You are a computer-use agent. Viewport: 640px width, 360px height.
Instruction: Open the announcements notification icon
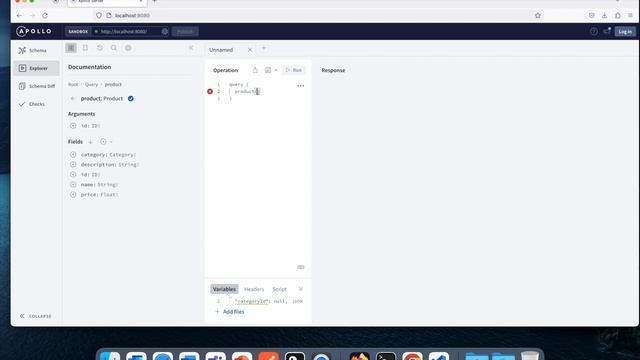607,31
